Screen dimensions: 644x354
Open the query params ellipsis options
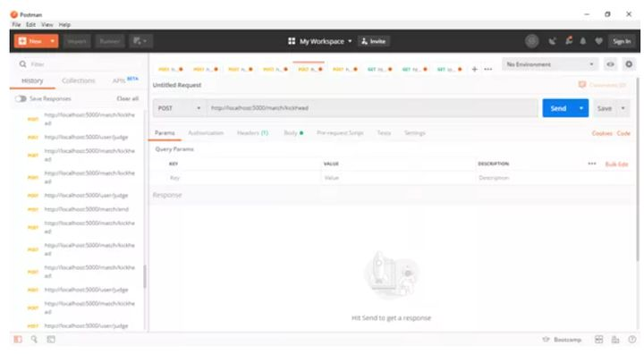[592, 164]
